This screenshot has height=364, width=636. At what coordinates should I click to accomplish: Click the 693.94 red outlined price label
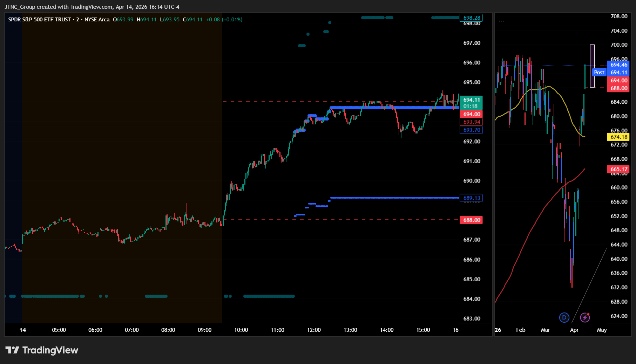[x=471, y=122]
